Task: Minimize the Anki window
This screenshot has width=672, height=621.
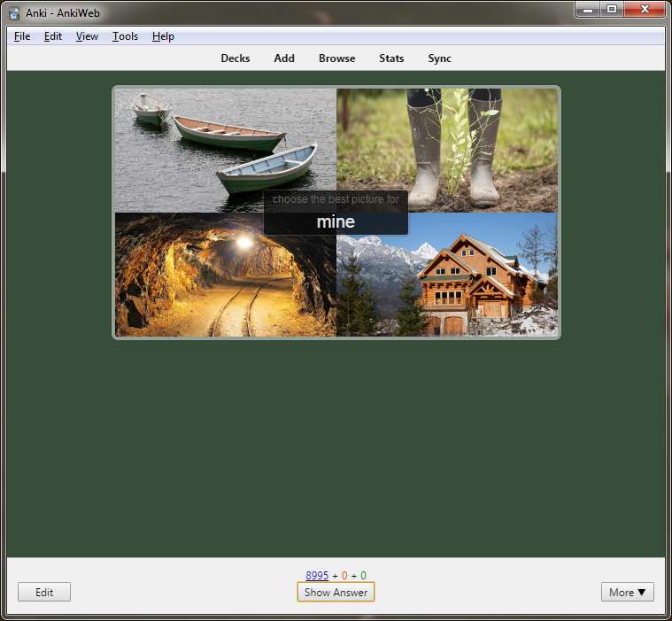Action: 588,10
